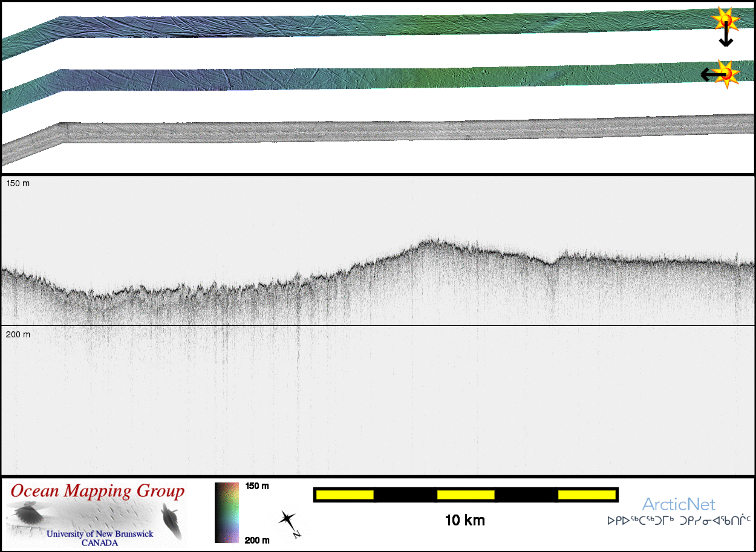756x552 pixels.
Task: Click the north arrow compass star
Action: [287, 520]
